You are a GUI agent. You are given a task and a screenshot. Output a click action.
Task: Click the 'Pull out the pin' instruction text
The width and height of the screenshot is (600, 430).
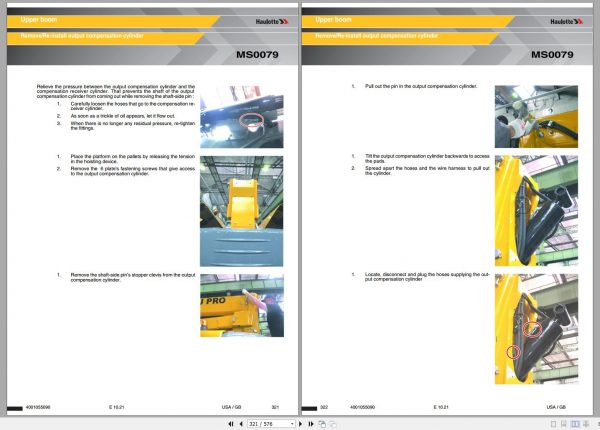(x=421, y=86)
